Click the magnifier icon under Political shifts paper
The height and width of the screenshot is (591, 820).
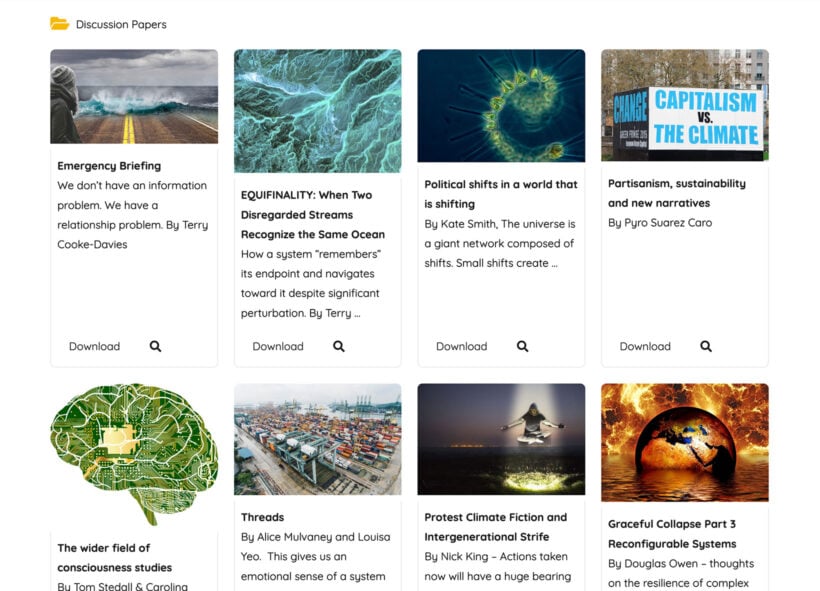coord(523,345)
